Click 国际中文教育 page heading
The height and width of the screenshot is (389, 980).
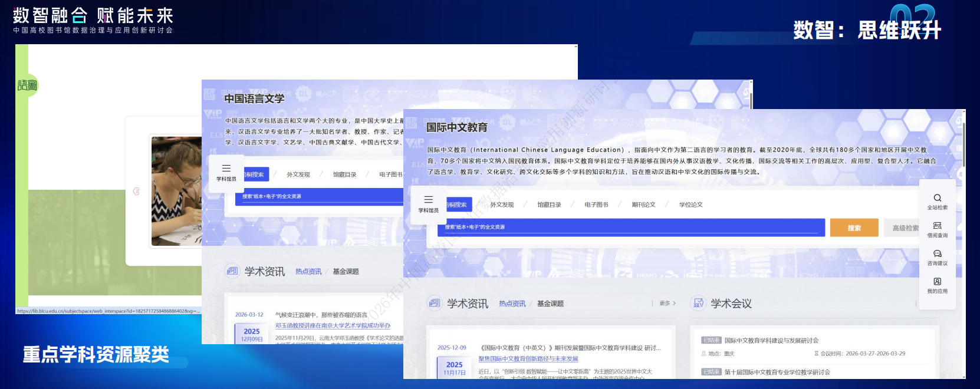pos(457,127)
